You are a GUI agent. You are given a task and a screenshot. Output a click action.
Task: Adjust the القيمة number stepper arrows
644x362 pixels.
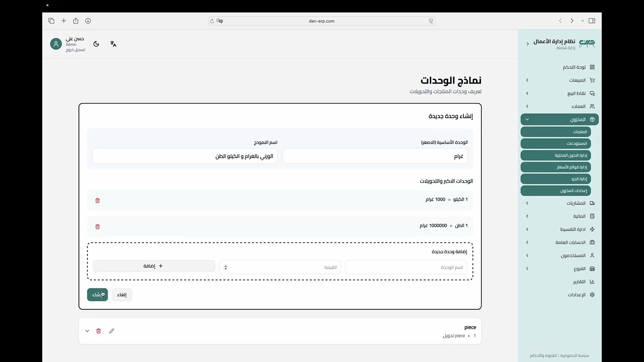click(x=225, y=267)
